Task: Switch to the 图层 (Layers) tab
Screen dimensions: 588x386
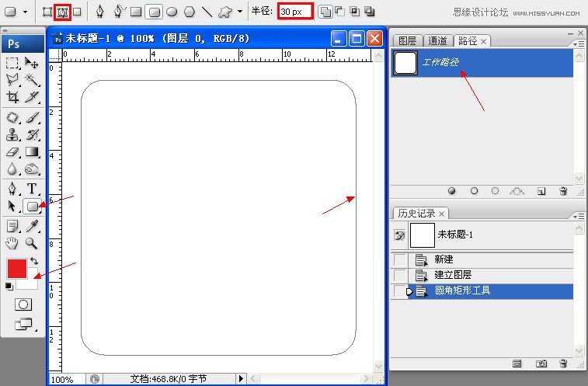Action: 407,40
